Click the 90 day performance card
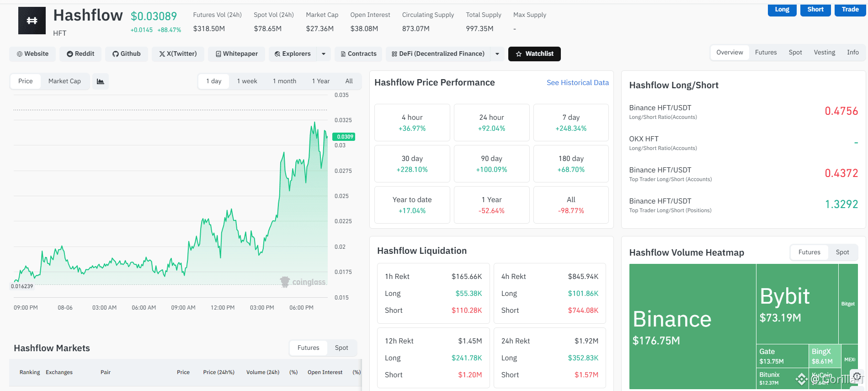Screen dimensions: 868x391 [492, 164]
